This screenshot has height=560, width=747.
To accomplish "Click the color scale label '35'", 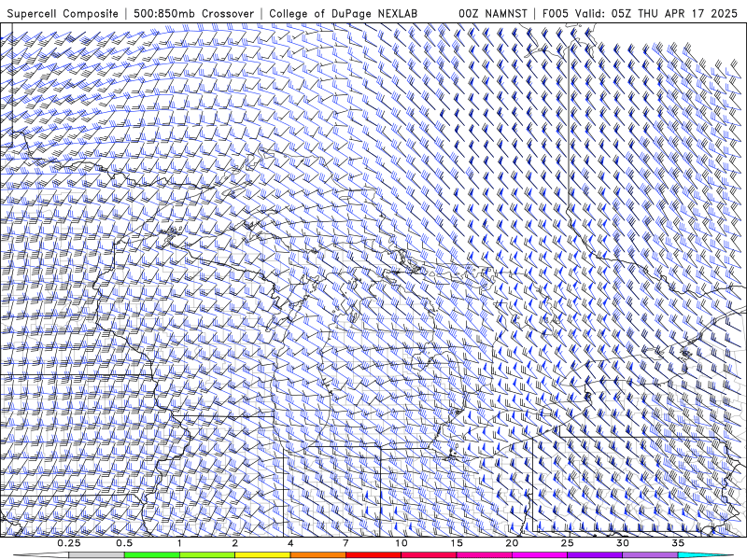I will click(x=678, y=543).
